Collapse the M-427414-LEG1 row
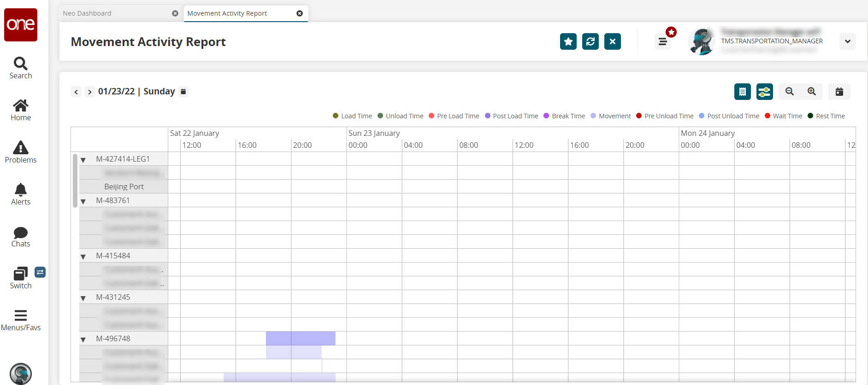The image size is (868, 385). 83,160
